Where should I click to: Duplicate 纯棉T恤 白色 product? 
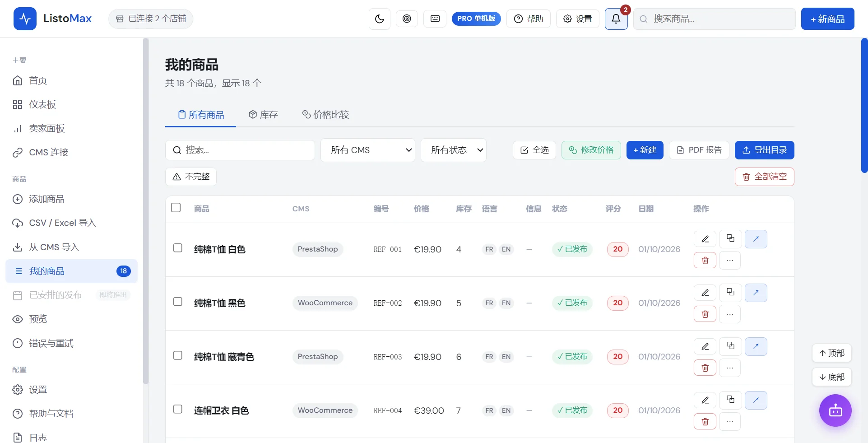pyautogui.click(x=730, y=239)
